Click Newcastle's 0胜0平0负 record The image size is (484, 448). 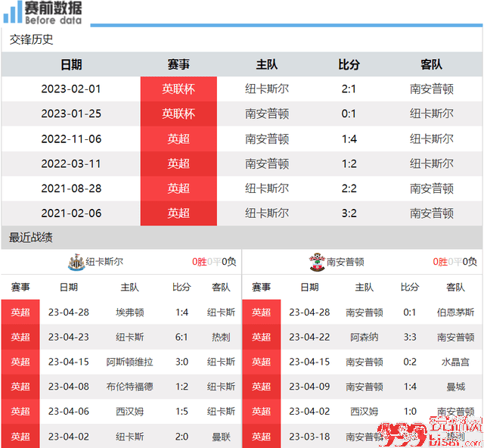(214, 262)
